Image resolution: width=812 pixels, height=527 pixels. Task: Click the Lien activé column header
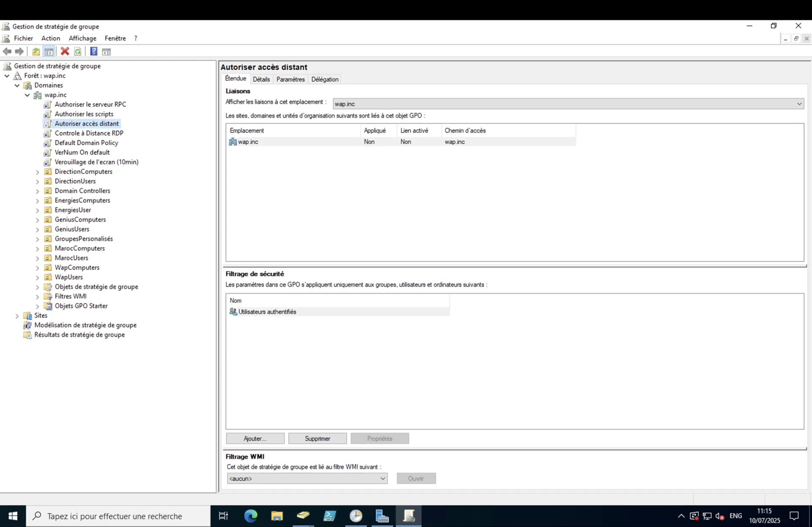(x=419, y=131)
